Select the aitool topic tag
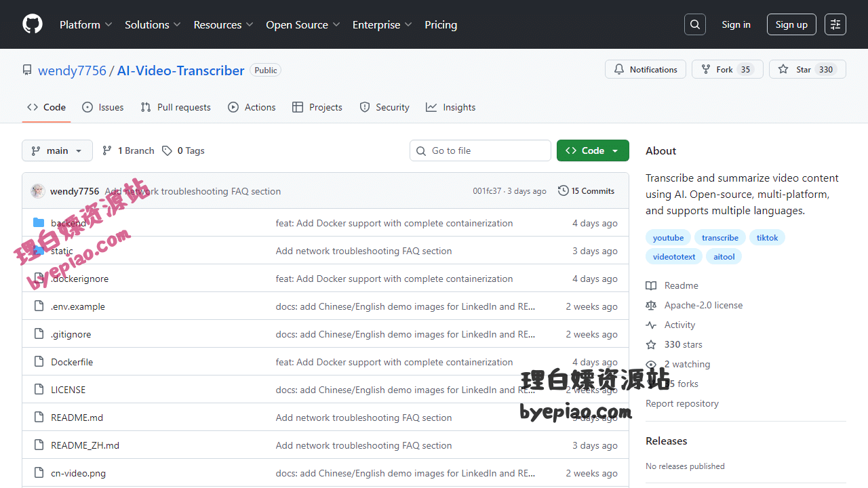 coord(724,257)
